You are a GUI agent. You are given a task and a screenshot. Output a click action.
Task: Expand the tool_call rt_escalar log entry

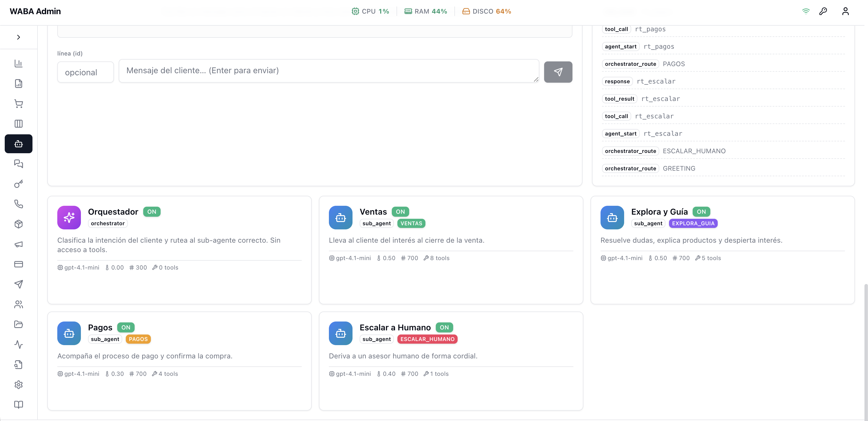723,116
